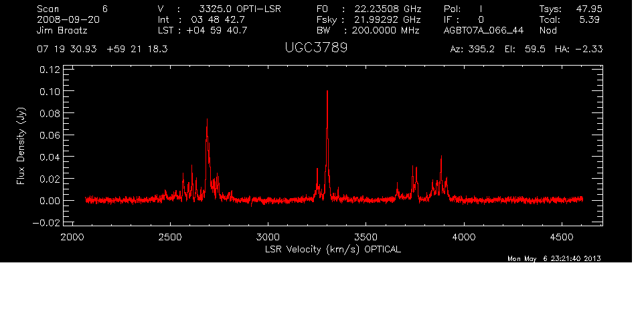Click sky frequency 21.99292 GHz
The image size is (644, 328).
pyautogui.click(x=388, y=19)
